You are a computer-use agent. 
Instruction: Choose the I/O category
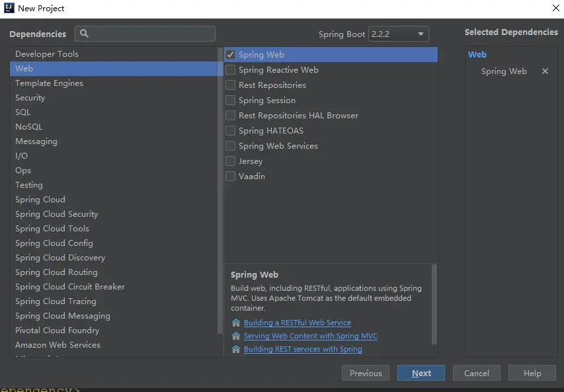click(x=114, y=156)
